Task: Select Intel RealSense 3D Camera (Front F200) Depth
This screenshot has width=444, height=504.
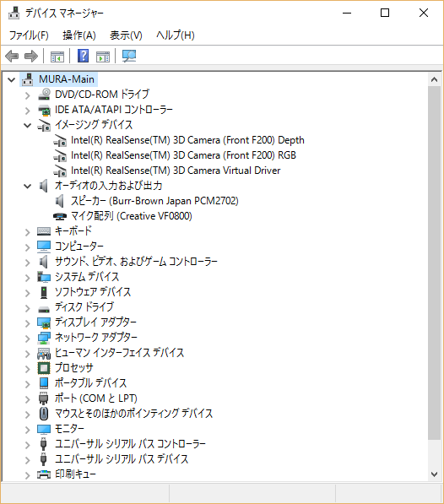Action: pos(187,140)
